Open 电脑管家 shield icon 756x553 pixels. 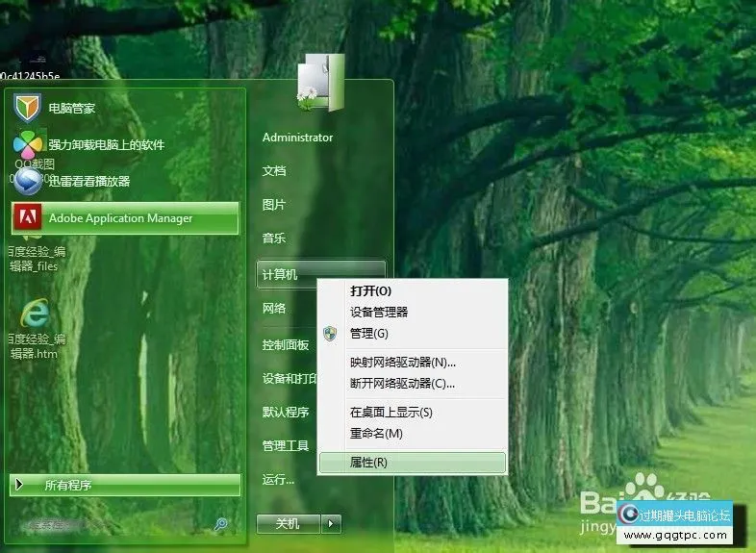[27, 108]
